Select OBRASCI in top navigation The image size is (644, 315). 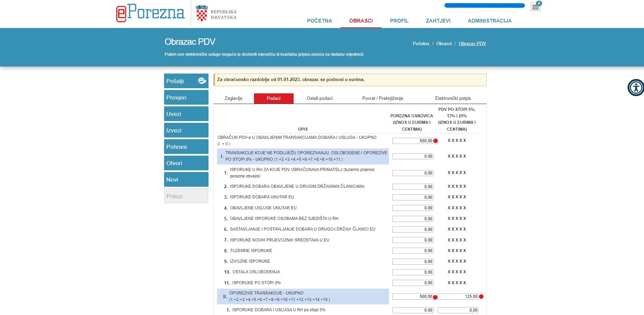pos(361,21)
